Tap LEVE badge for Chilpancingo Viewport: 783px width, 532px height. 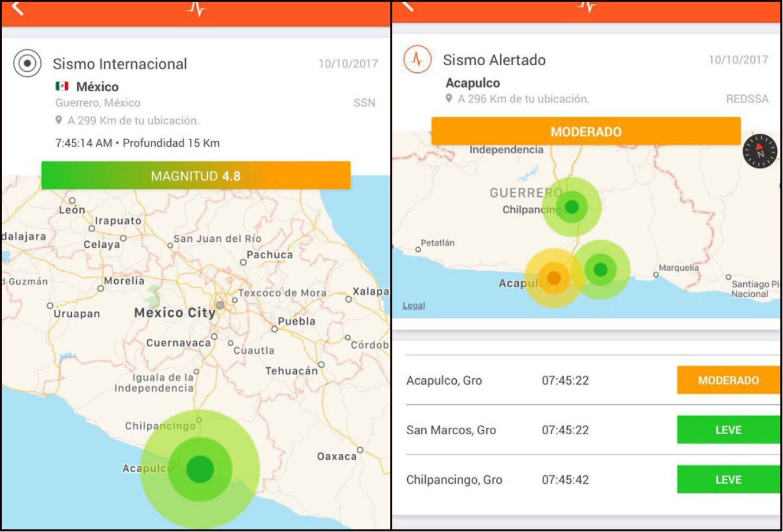click(x=728, y=479)
